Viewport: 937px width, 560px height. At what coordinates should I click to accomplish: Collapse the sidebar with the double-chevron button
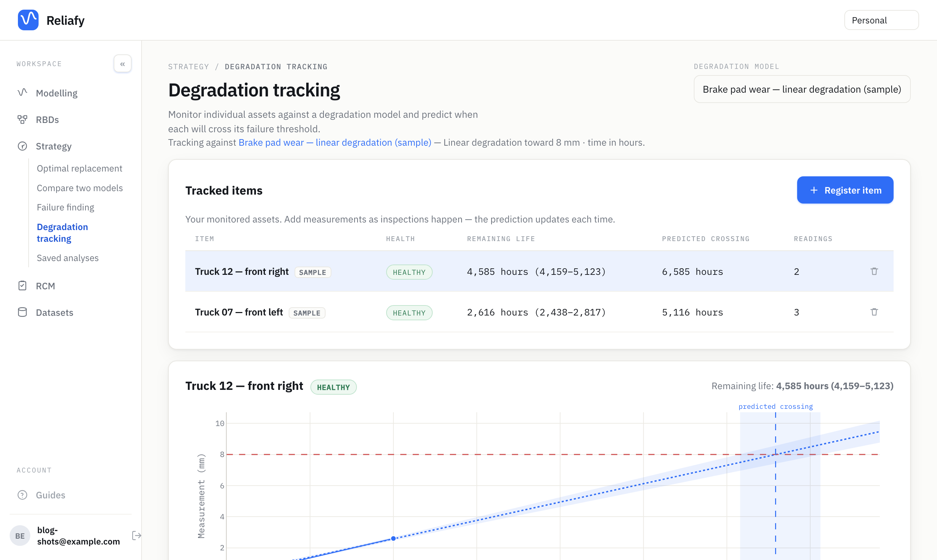(x=123, y=64)
